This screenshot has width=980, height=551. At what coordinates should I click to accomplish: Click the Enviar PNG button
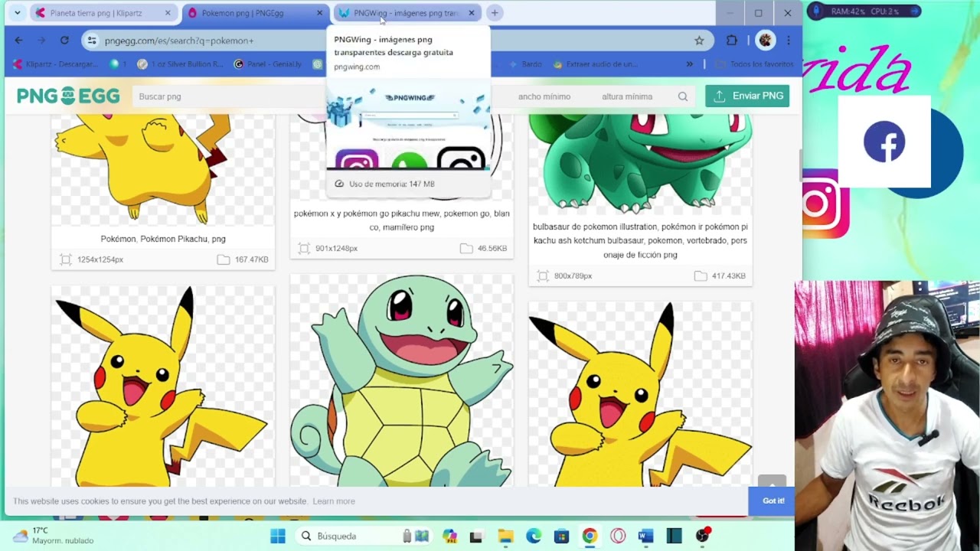747,96
